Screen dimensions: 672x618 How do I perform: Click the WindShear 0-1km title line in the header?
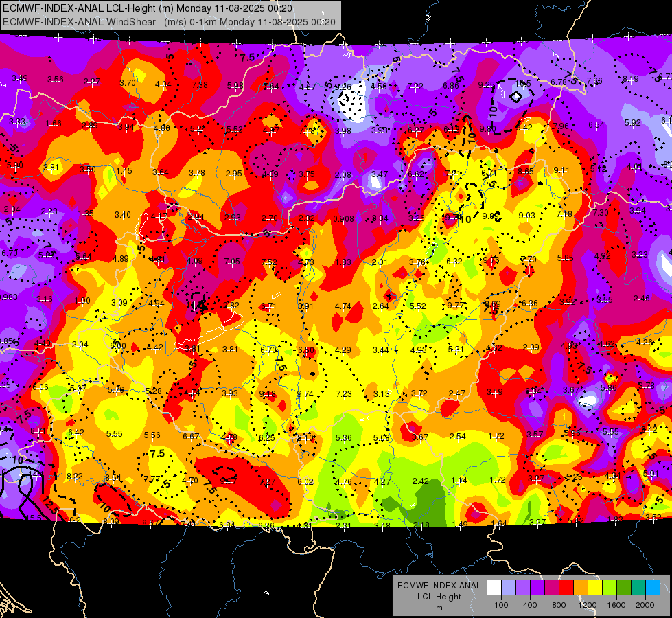[x=169, y=22]
